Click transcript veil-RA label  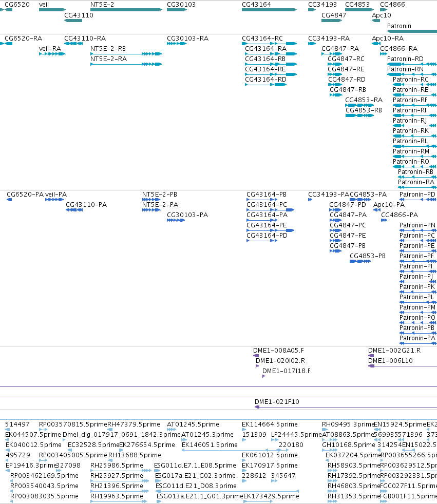pos(50,49)
